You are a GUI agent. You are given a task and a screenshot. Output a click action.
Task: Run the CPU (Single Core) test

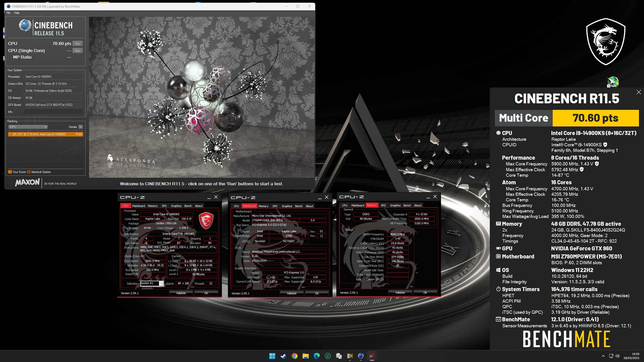coord(78,51)
